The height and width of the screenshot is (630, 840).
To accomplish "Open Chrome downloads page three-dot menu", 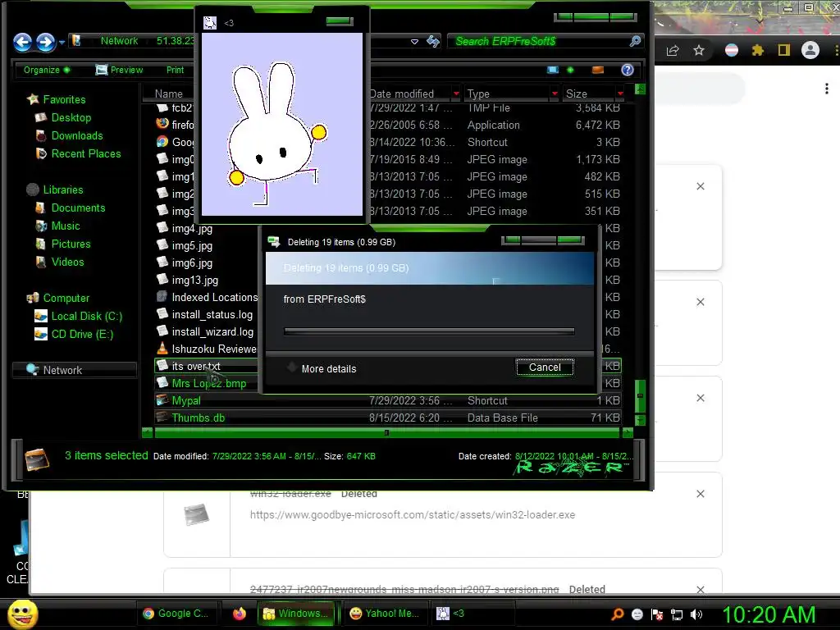I will (827, 89).
